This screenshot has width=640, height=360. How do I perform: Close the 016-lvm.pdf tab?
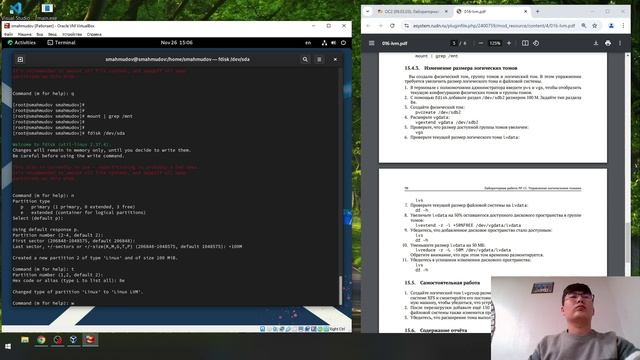(x=525, y=11)
